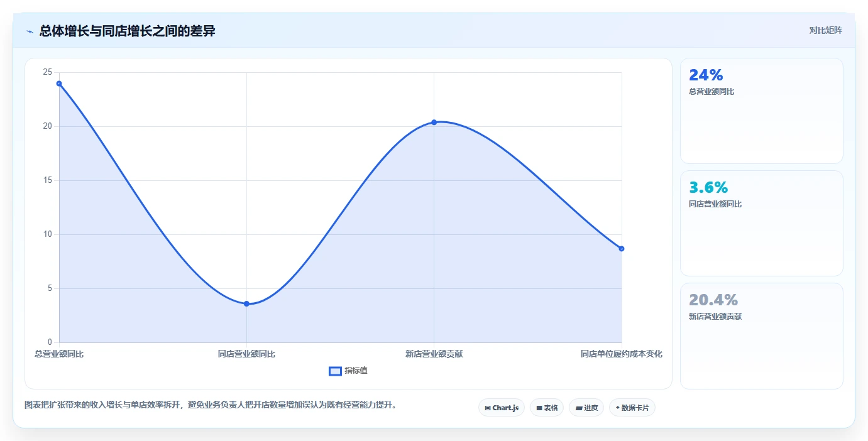This screenshot has width=868, height=441.
Task: Click the y-axis value 15
Action: click(47, 180)
